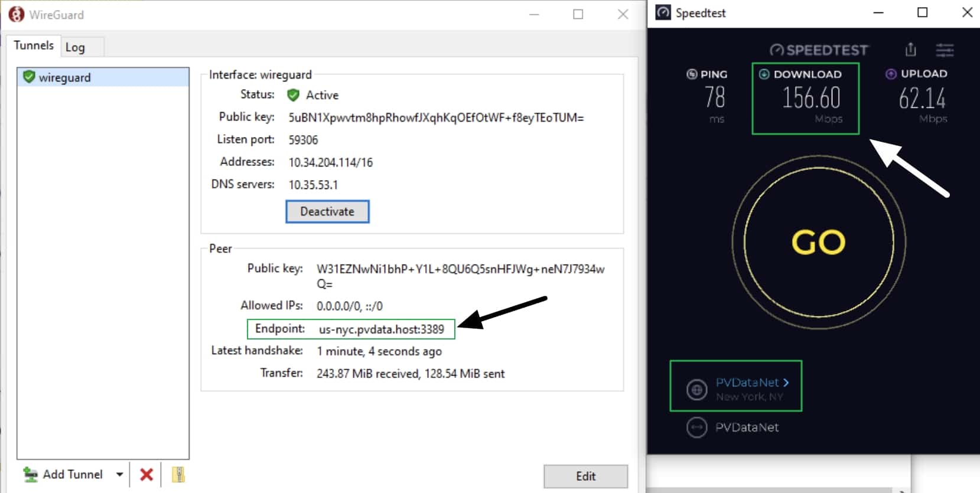The image size is (980, 493).
Task: Click the green Active status shield icon
Action: (x=293, y=95)
